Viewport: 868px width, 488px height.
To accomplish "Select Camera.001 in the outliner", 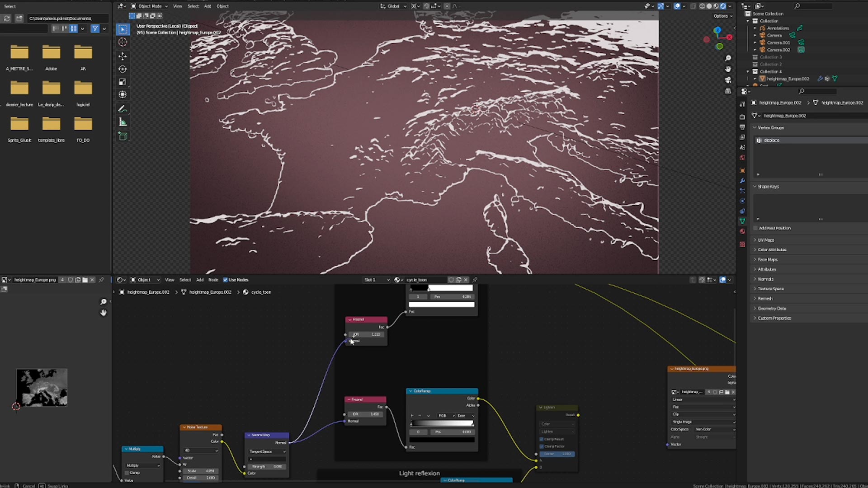I will point(778,43).
